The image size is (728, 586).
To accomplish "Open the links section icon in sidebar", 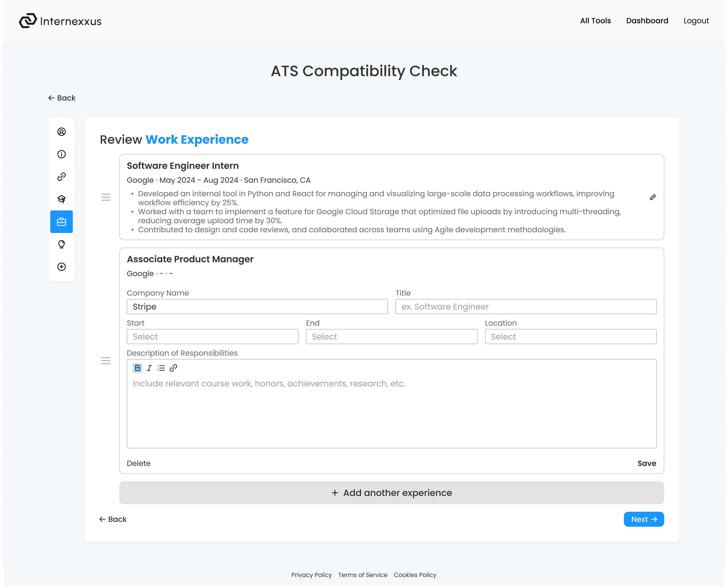I will 62,177.
